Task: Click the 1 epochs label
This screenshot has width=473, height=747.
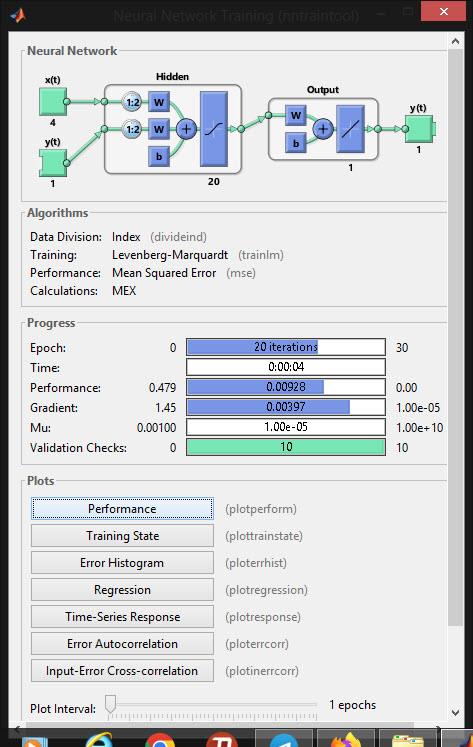Action: pyautogui.click(x=352, y=705)
